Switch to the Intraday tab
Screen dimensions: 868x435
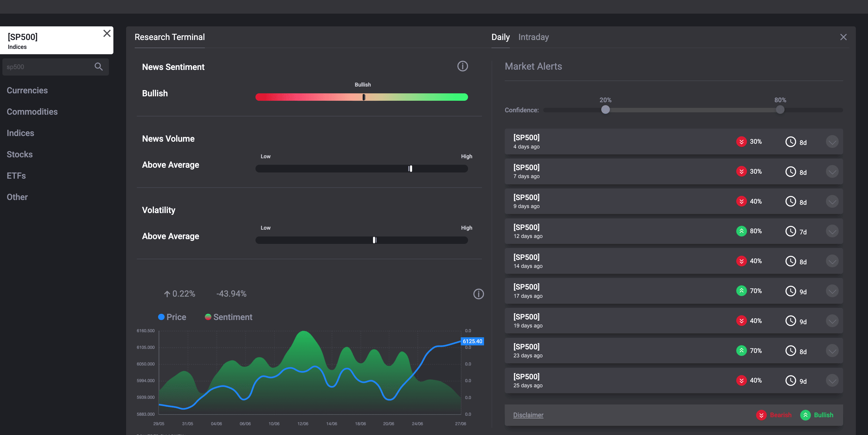pyautogui.click(x=533, y=37)
